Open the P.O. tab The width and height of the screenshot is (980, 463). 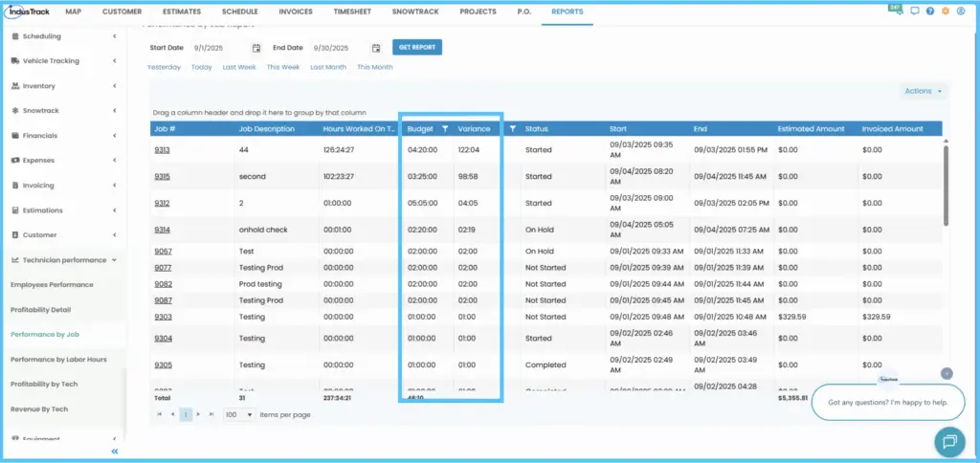pos(523,11)
